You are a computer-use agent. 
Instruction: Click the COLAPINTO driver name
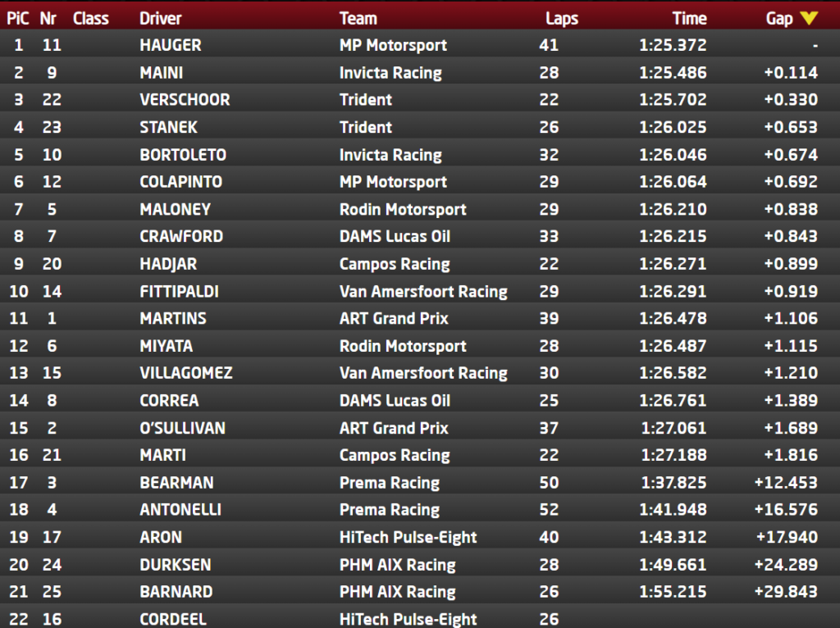[x=180, y=182]
